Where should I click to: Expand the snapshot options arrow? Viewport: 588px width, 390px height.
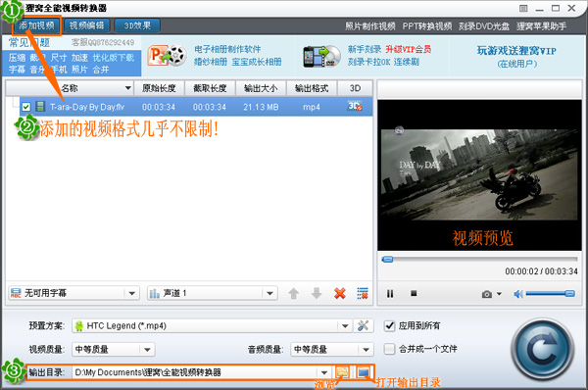499,294
